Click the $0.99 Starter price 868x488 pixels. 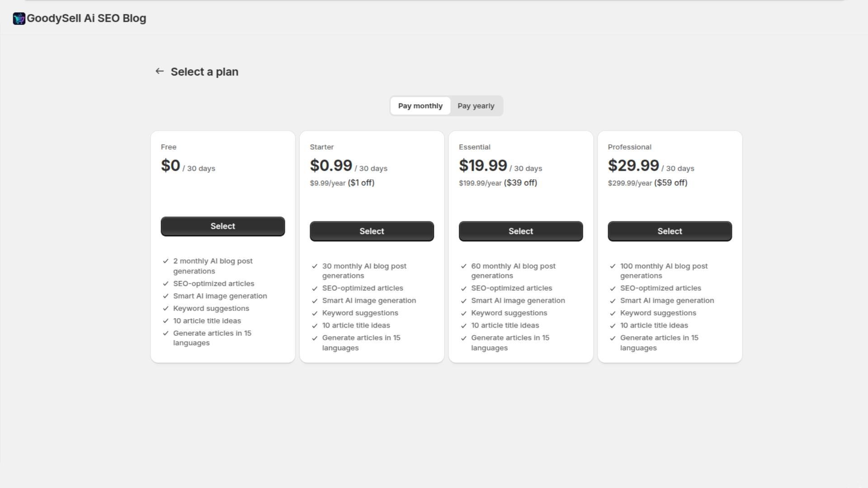[x=331, y=166]
